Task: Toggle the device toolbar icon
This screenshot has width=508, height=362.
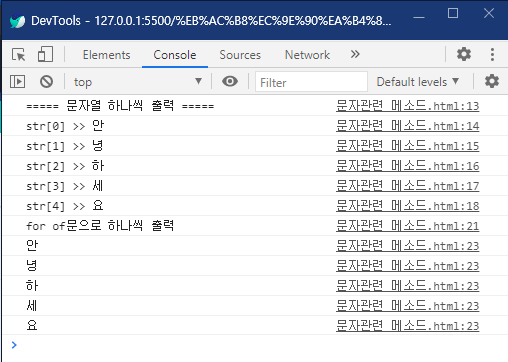Action: pyautogui.click(x=45, y=54)
